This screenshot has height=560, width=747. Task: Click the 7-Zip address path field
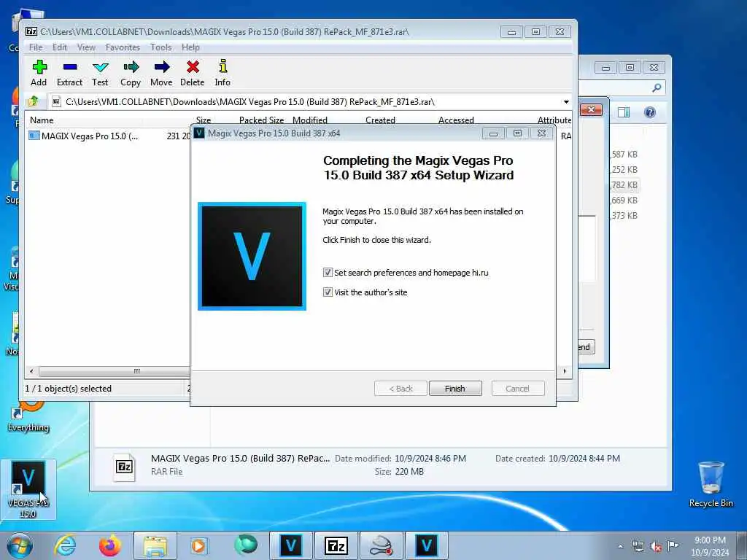(x=305, y=102)
